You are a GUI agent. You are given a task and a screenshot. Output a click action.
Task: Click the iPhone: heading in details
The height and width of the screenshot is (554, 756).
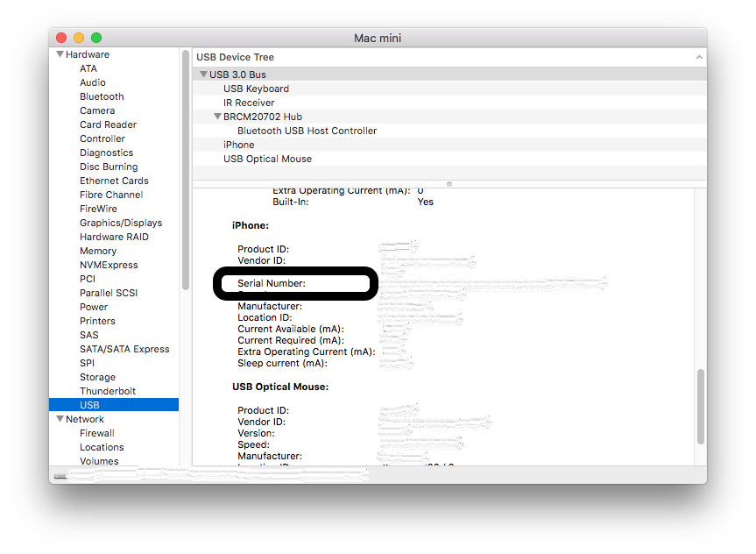click(251, 225)
